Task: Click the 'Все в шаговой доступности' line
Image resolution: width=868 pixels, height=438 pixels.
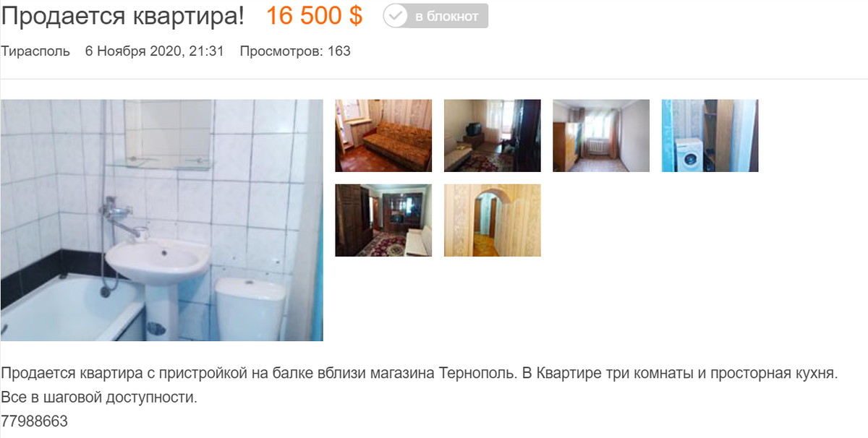Action: click(99, 398)
